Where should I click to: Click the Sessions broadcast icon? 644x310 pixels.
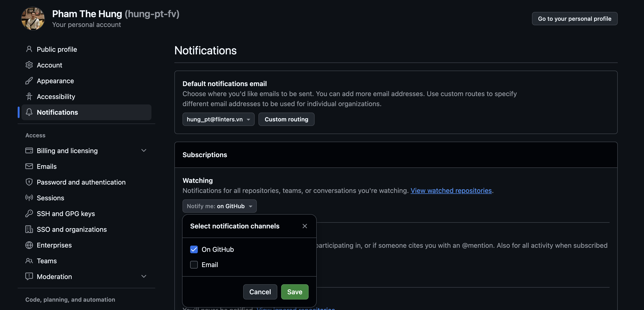[x=29, y=198]
